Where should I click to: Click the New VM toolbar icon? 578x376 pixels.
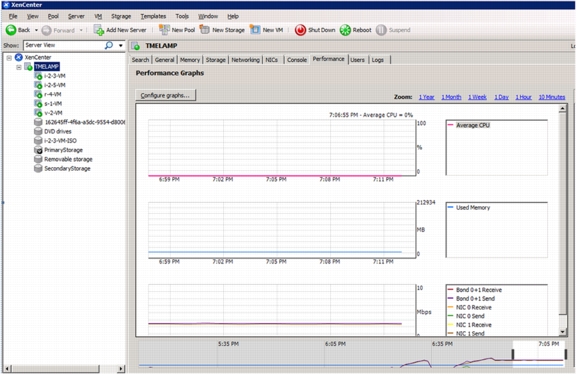255,30
